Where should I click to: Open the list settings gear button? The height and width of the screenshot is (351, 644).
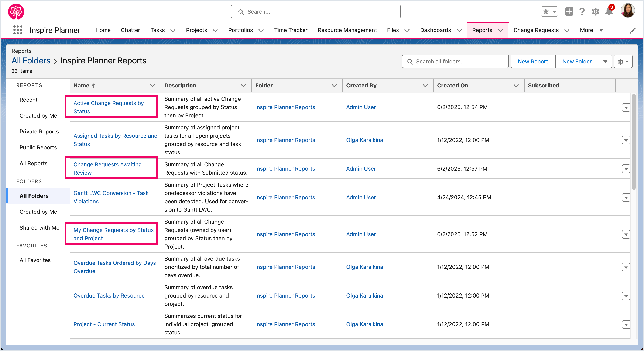pyautogui.click(x=623, y=62)
